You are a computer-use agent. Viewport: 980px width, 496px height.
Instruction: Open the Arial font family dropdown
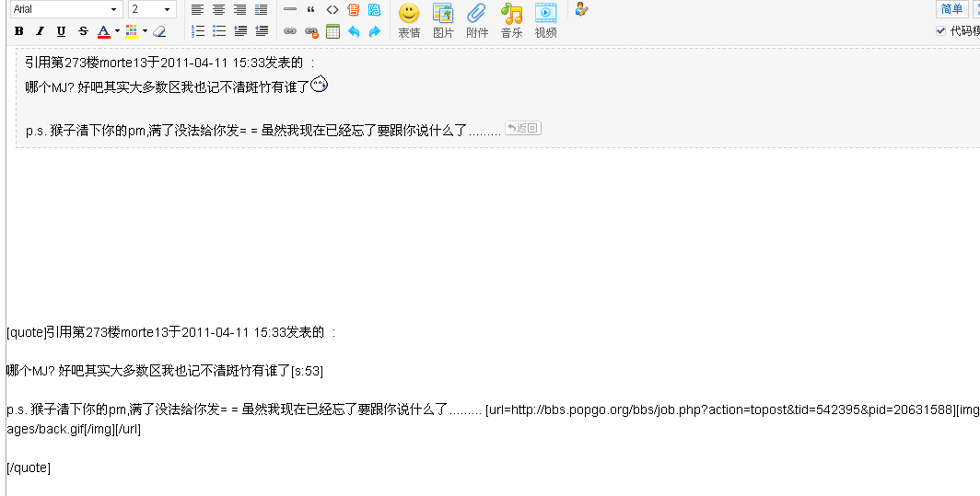point(65,9)
